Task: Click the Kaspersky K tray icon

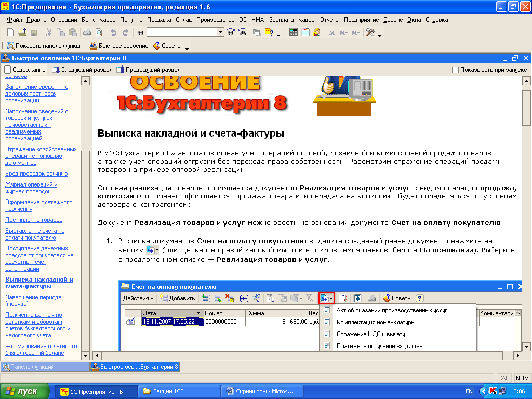Action: tap(494, 392)
